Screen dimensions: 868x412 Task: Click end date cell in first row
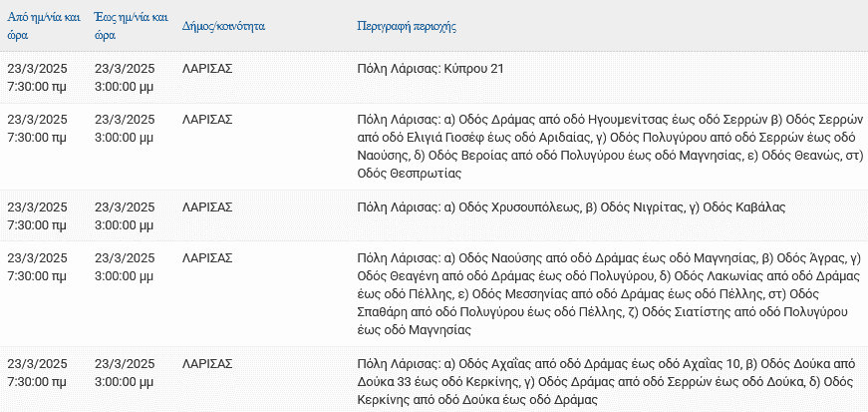point(125,78)
